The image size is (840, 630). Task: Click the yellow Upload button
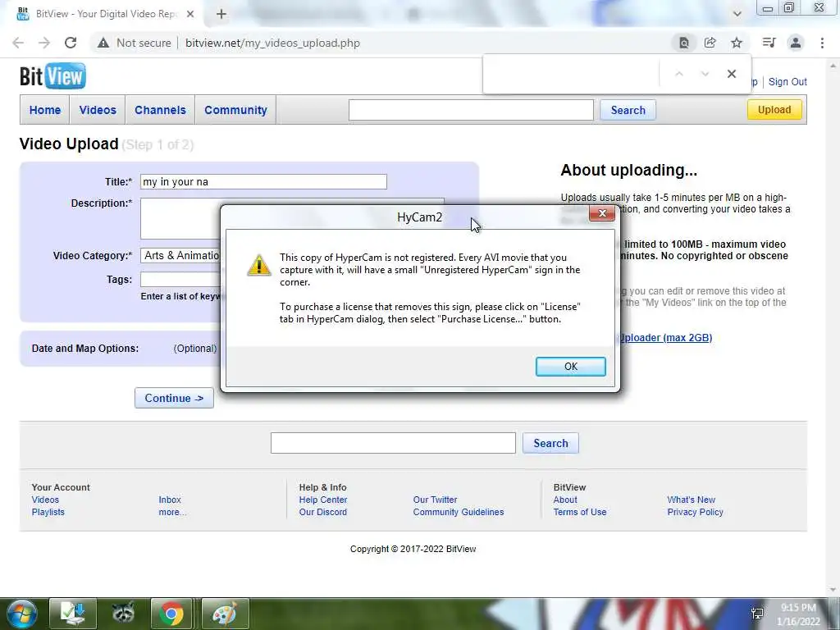(774, 110)
